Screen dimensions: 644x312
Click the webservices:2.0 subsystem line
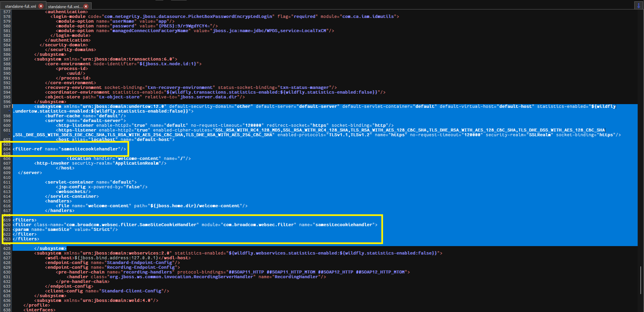pos(238,253)
